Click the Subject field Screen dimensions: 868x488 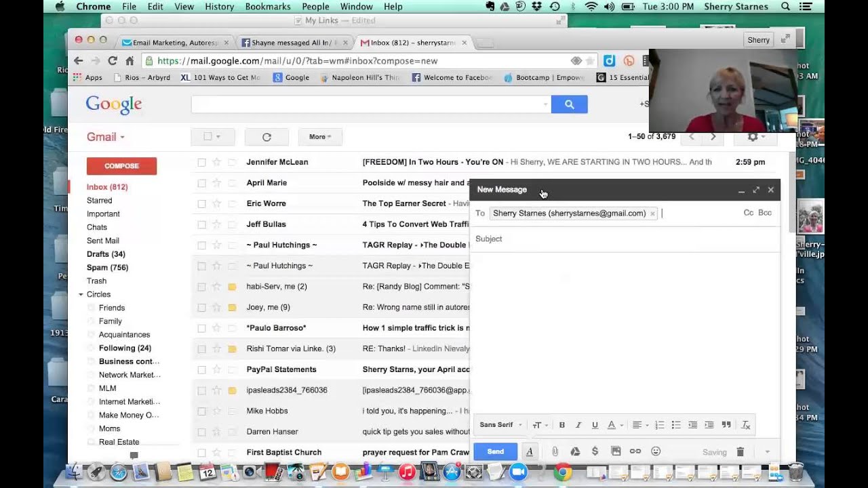624,239
